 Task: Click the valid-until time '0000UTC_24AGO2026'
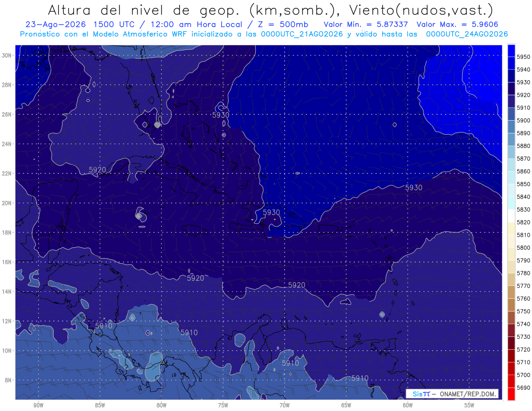coord(466,34)
